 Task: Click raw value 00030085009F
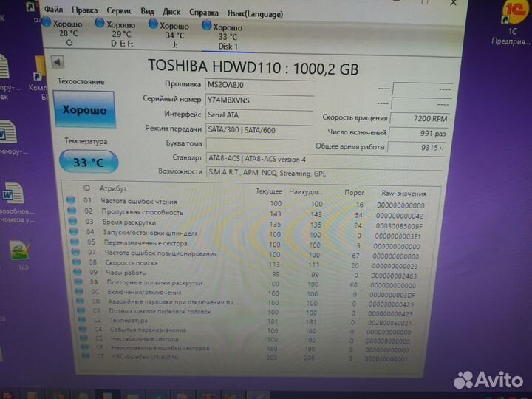(399, 226)
